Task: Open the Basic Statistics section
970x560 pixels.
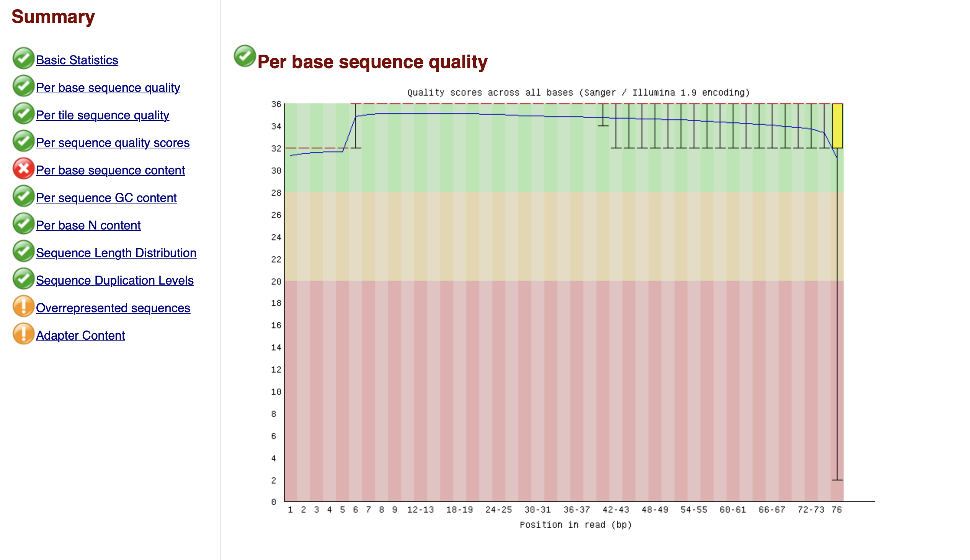Action: (77, 60)
